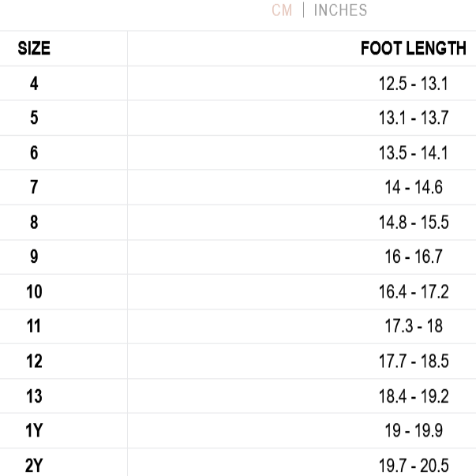Switch size chart units to INCHES

[340, 10]
